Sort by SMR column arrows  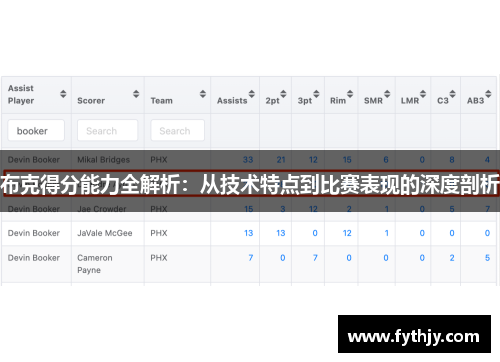[x=387, y=94]
